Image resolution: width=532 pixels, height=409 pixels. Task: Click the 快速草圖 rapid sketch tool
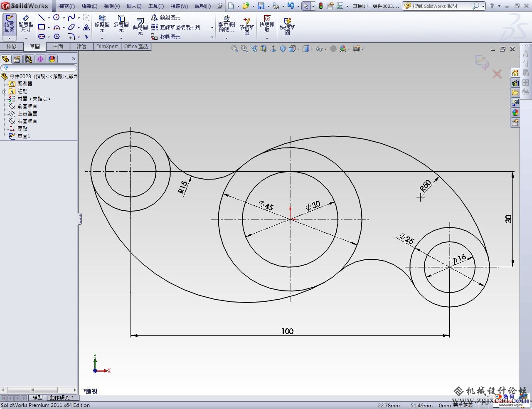click(287, 26)
